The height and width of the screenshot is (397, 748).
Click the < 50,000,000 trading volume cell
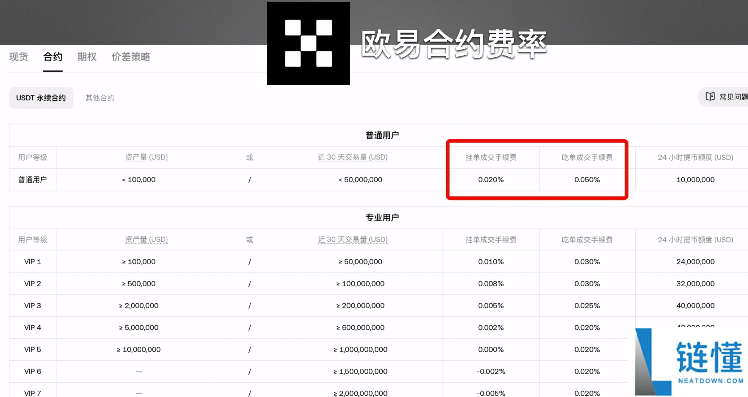point(360,180)
